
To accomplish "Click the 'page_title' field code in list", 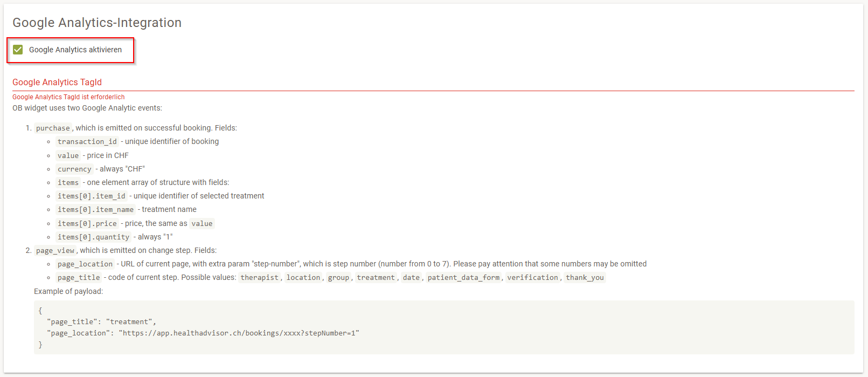I will tap(79, 277).
